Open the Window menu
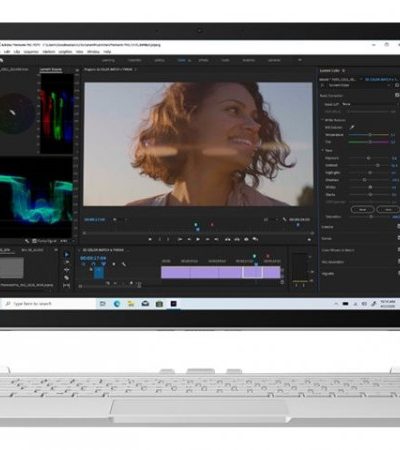The height and width of the screenshot is (450, 400). (93, 52)
